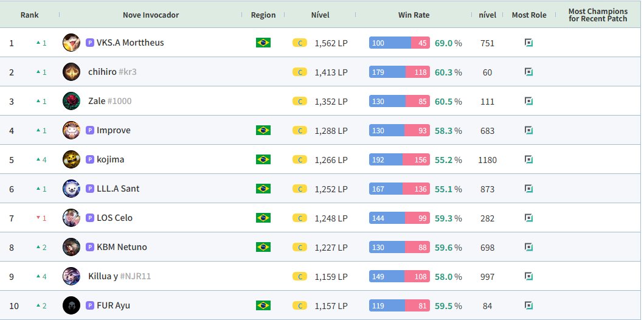Screen dimensions: 644x320
Task: Click chihiro summoner avatar
Action: pyautogui.click(x=72, y=72)
